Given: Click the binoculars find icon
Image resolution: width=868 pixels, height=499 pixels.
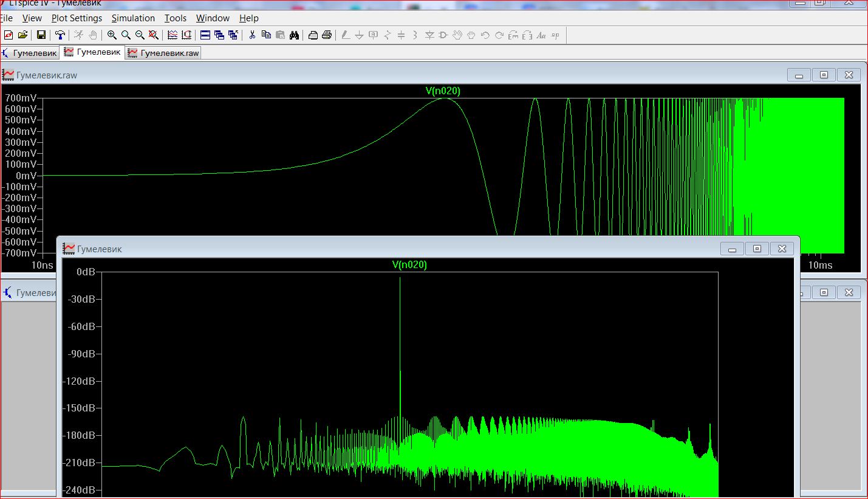Looking at the screenshot, I should coord(294,35).
